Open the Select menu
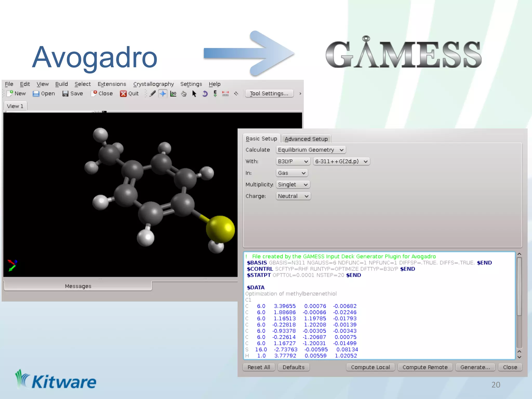This screenshot has width=532, height=399. (x=83, y=84)
